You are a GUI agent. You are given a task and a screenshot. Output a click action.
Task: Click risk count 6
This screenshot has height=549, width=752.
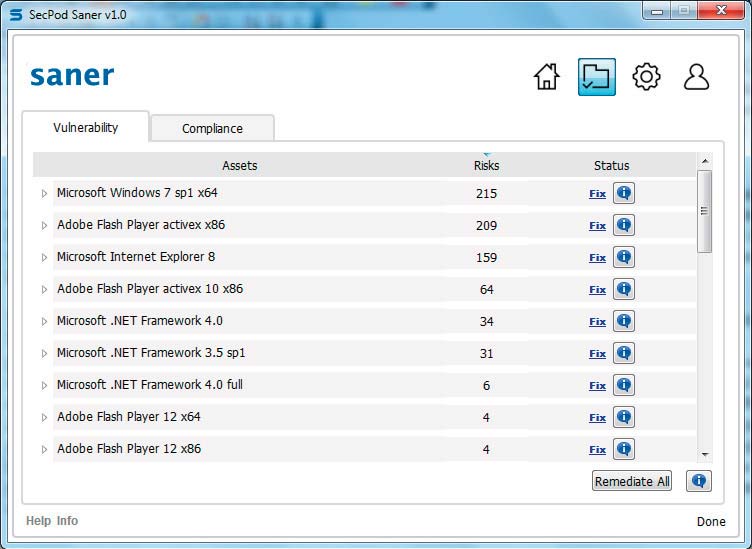pyautogui.click(x=486, y=386)
